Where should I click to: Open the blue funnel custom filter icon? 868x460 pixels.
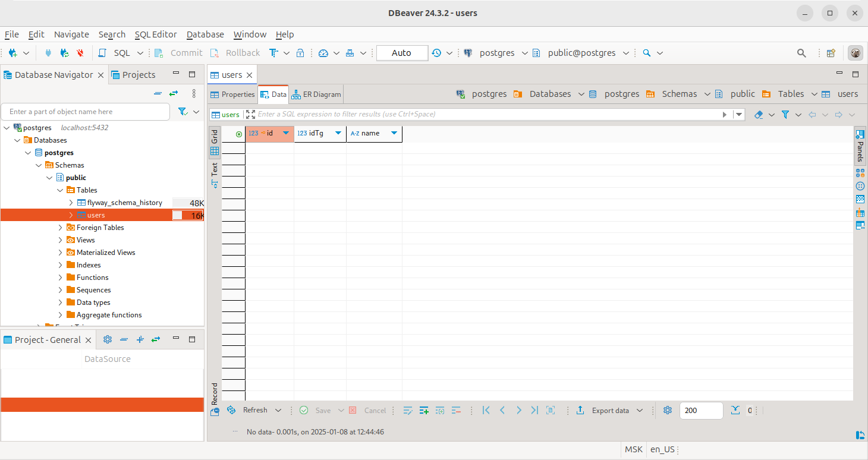coord(785,114)
